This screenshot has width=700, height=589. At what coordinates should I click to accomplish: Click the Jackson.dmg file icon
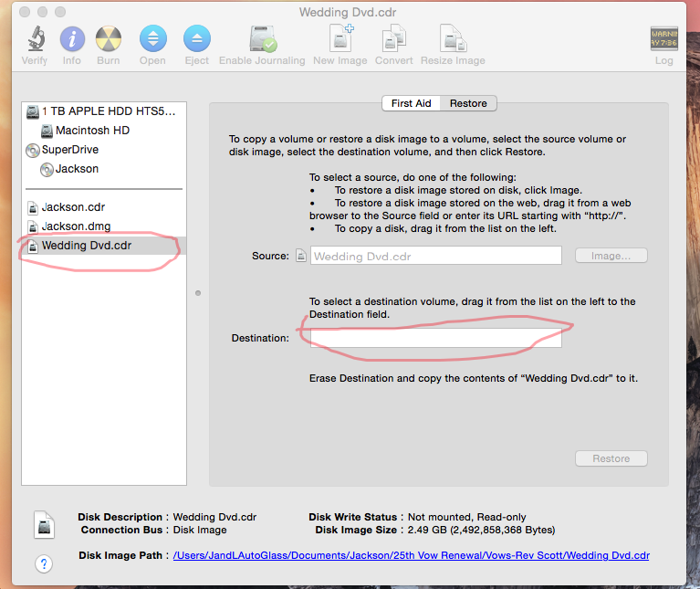click(33, 226)
